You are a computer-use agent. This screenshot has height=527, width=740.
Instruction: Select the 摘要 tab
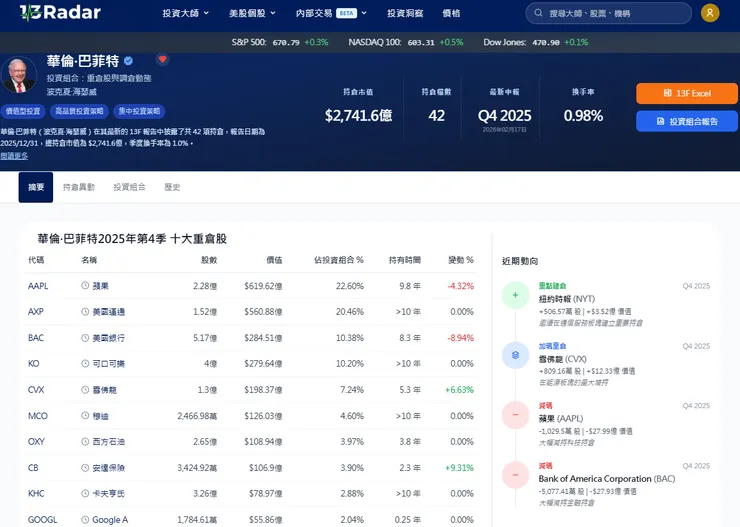click(x=36, y=187)
